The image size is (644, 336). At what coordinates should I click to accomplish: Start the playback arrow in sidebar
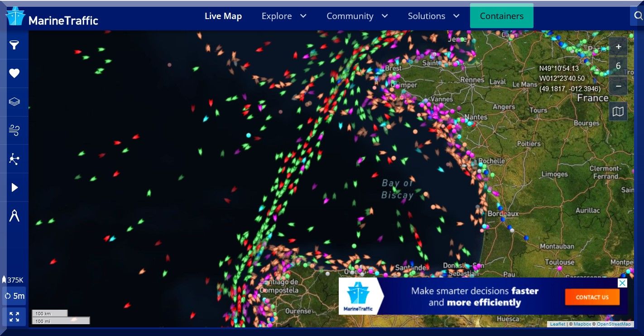pos(14,187)
